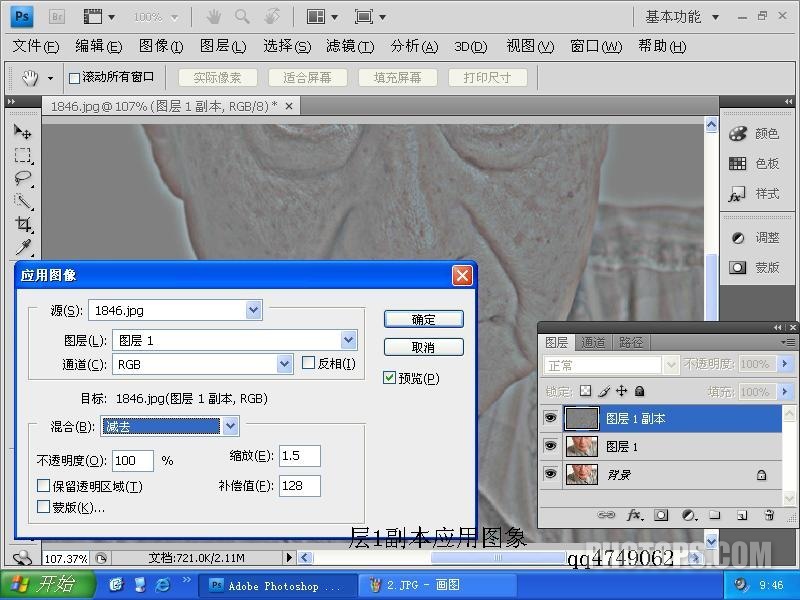This screenshot has height=600, width=800.
Task: Enable the Invert (反相) checkbox
Action: (308, 363)
